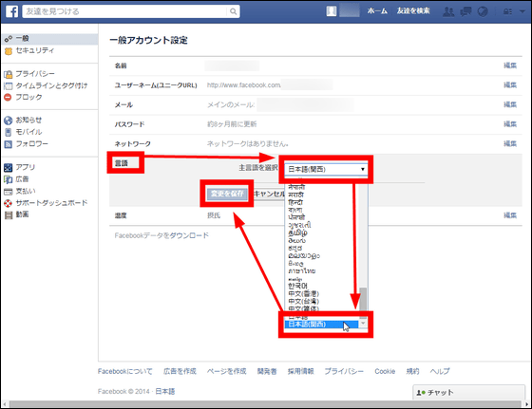Click 変更を保存 save button
Screen dimensions: 532x409
227,194
